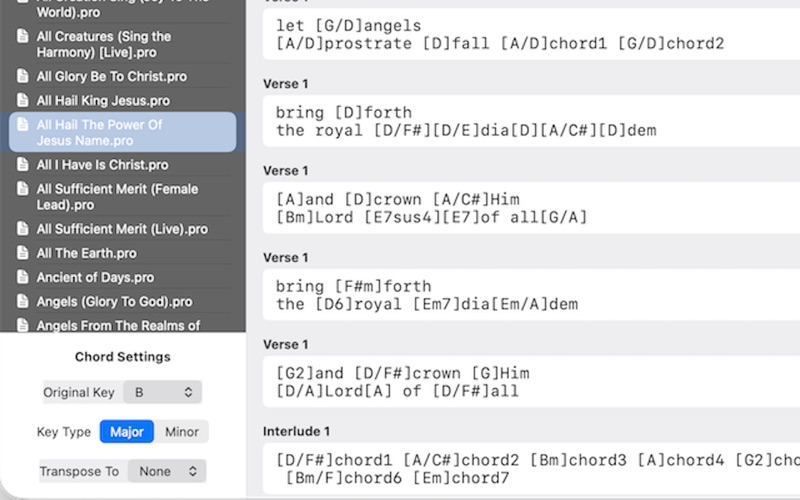
Task: Open the Transpose To dropdown showing None
Action: [167, 471]
